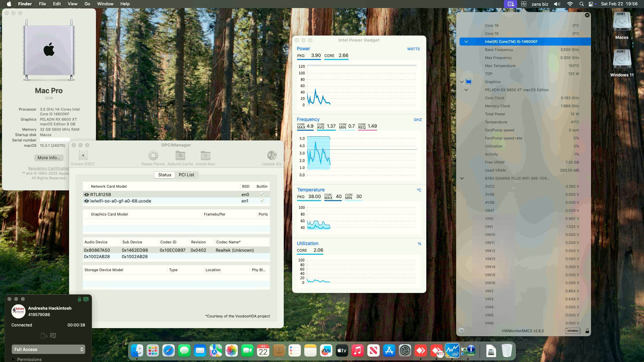Collapse B760 GAMING PLUS WIFI section
Image resolution: width=644 pixels, height=362 pixels.
[462, 178]
